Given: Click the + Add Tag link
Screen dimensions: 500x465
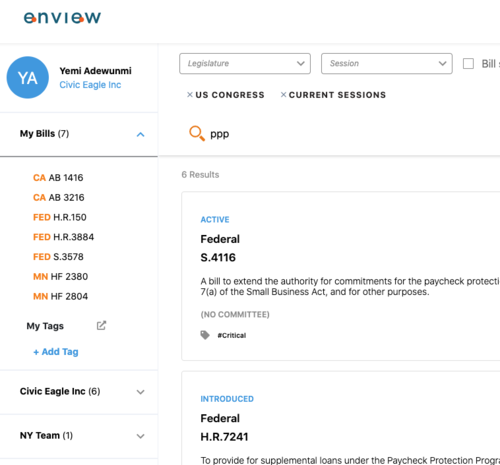Looking at the screenshot, I should click(56, 352).
